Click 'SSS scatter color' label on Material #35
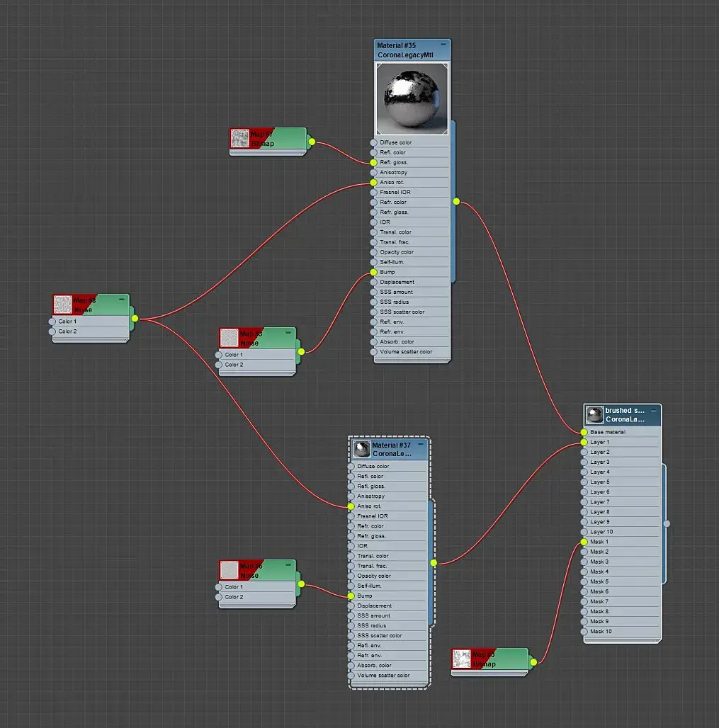The image size is (719, 728). [x=402, y=312]
